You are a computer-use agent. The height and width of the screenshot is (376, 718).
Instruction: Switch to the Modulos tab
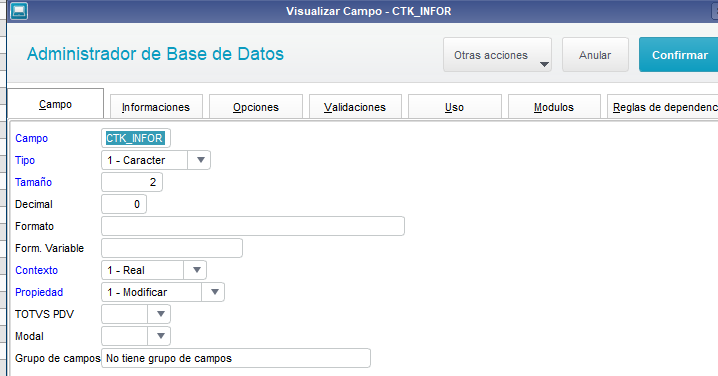(554, 107)
